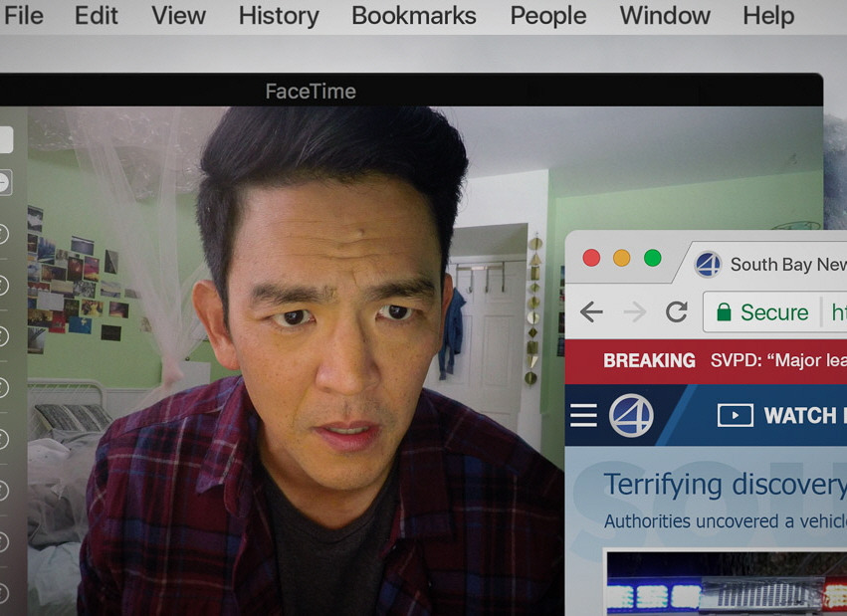This screenshot has width=847, height=616.
Task: Open the 'Terrifying discovery' headline
Action: pyautogui.click(x=725, y=485)
